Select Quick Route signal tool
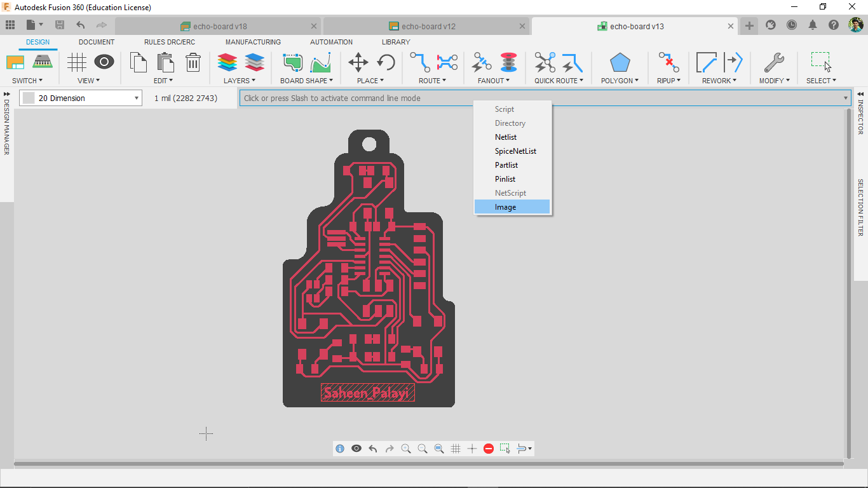 click(572, 62)
